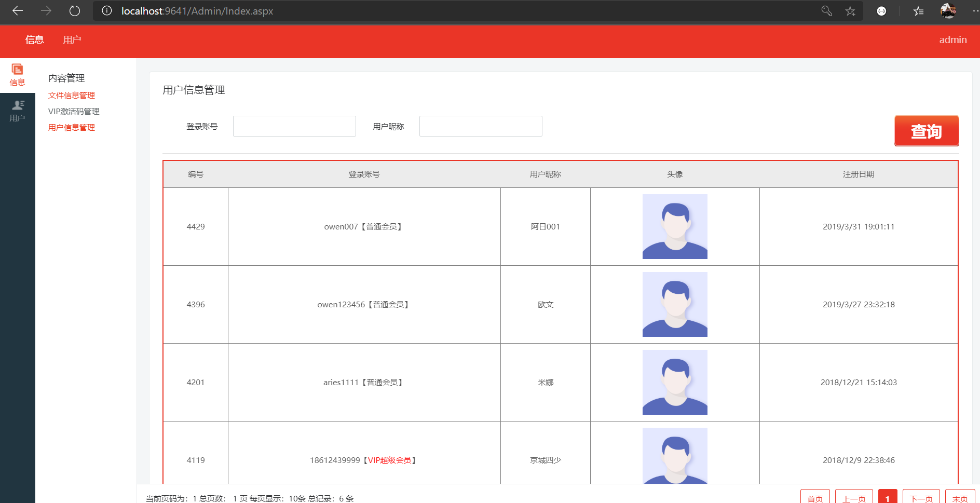Click account owen123456【普通会员】
980x503 pixels.
pyautogui.click(x=364, y=305)
